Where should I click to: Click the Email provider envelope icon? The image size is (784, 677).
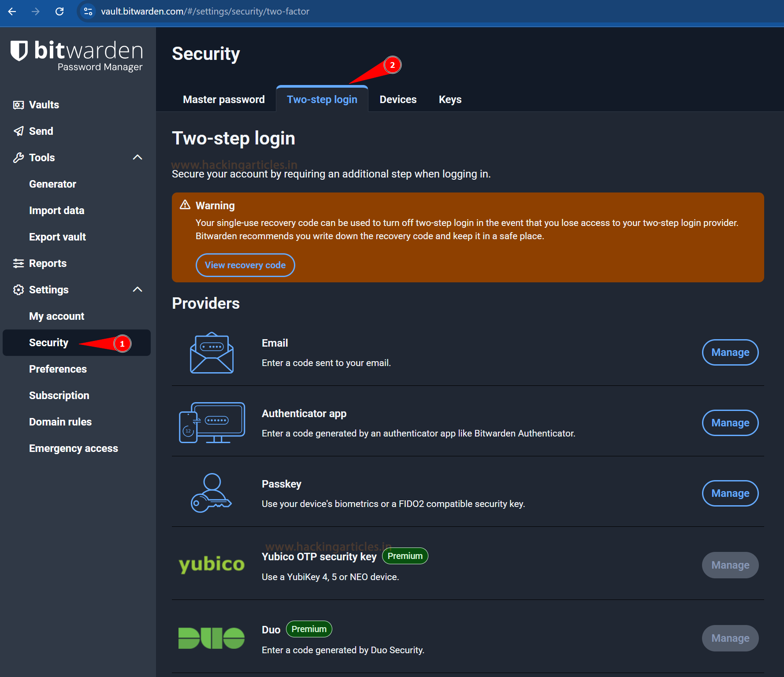point(212,352)
